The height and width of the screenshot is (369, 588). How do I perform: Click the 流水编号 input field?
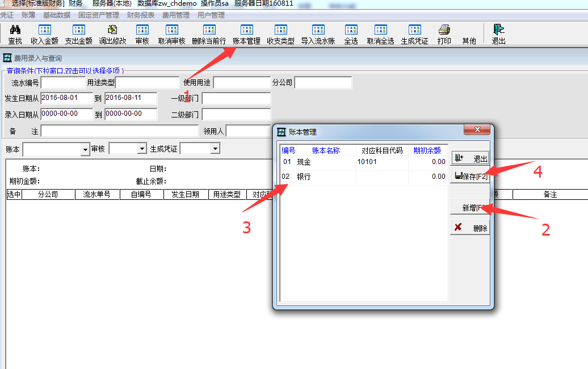tap(63, 83)
